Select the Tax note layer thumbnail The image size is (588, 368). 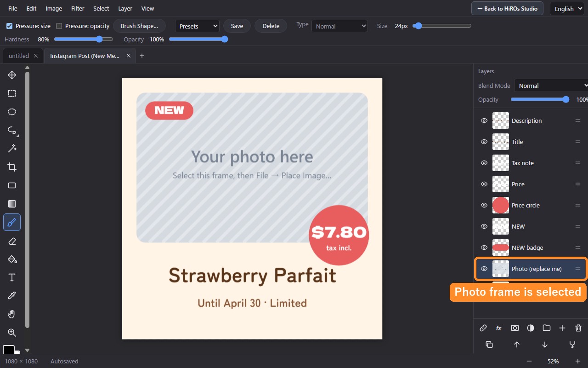[x=501, y=163]
